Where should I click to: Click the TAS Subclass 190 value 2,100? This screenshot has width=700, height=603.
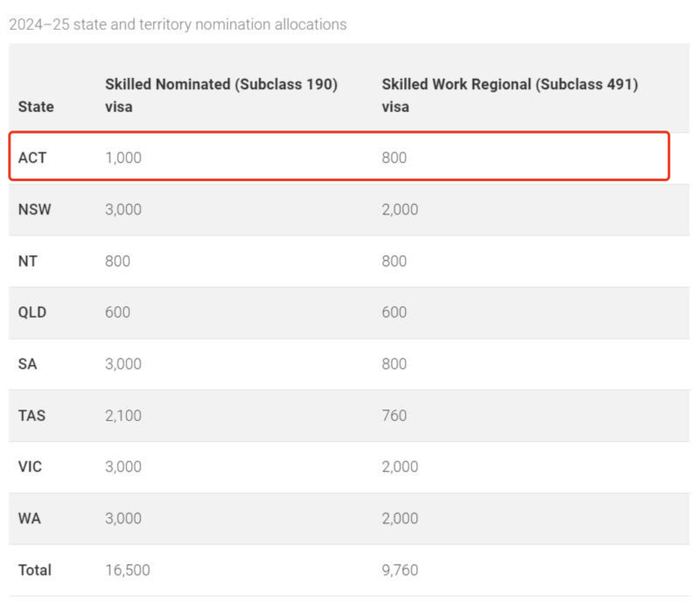tap(123, 416)
